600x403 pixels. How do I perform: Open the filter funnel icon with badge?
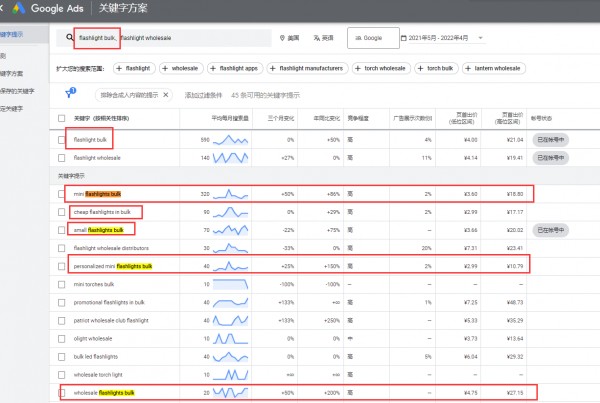[70, 93]
